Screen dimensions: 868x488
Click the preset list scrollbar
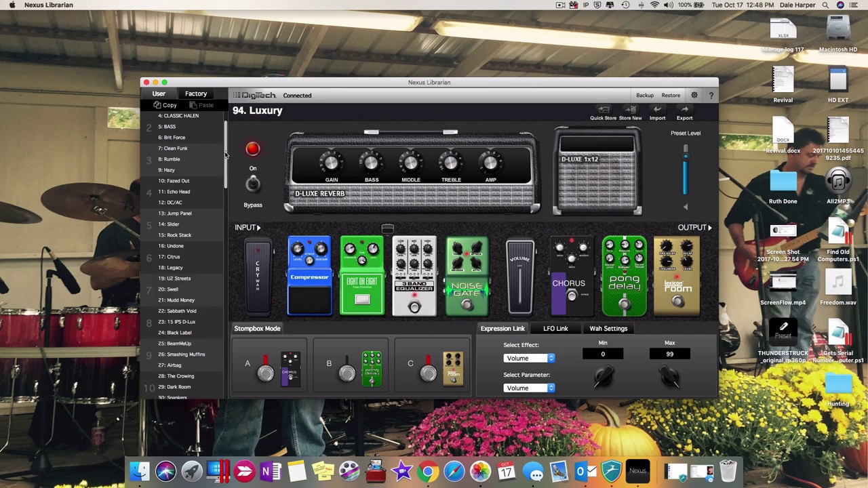(x=226, y=155)
